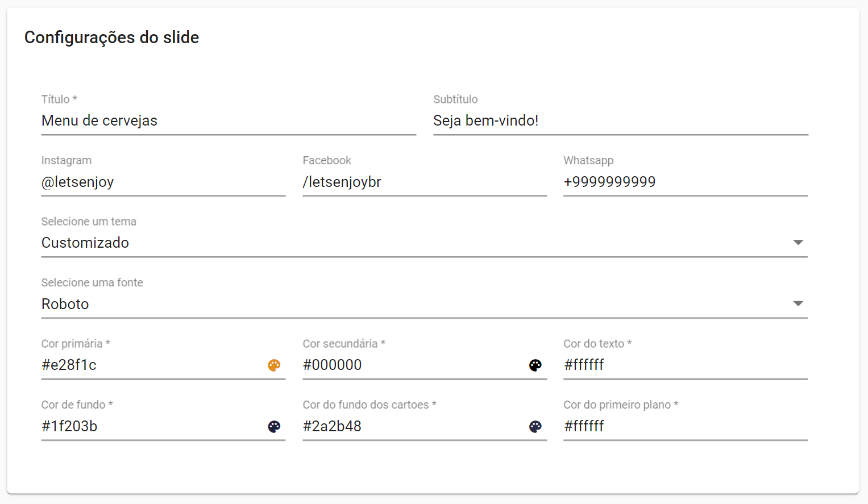
Task: Open the Cor secundária palette icon
Action: coord(535,365)
